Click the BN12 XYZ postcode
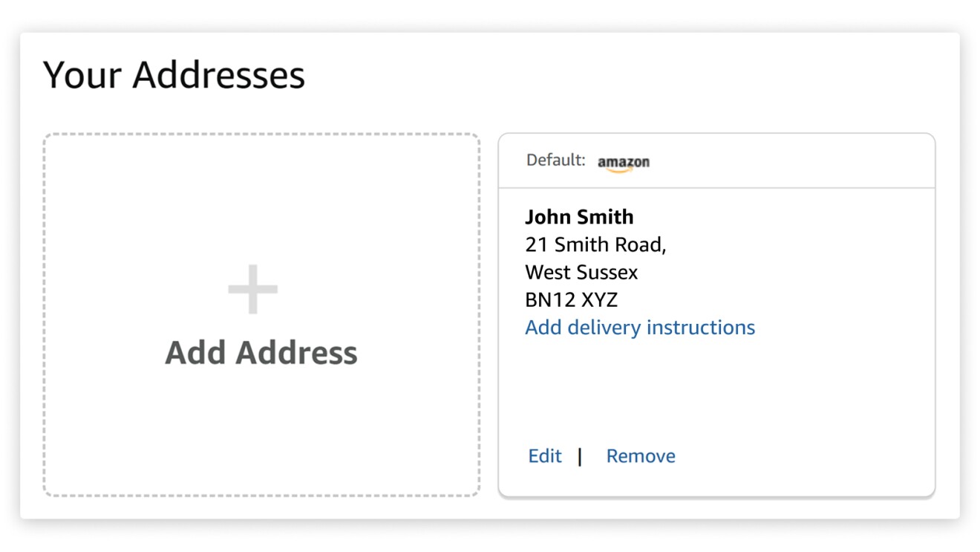980x552 pixels. coord(572,300)
